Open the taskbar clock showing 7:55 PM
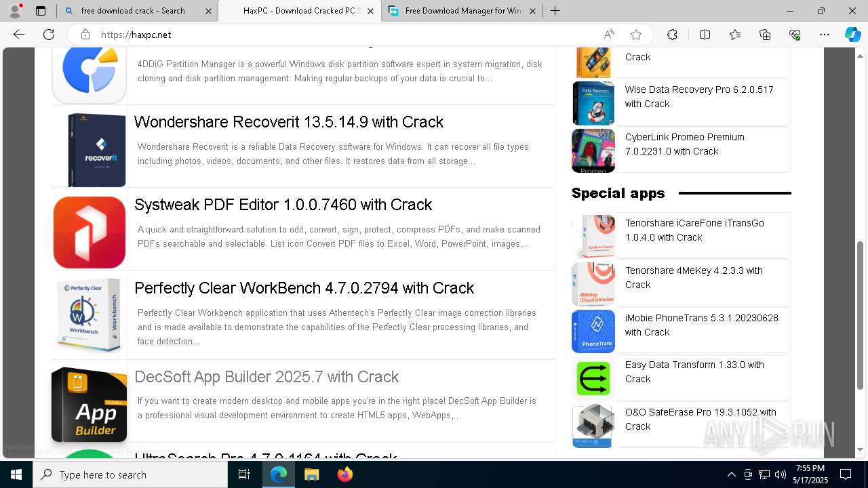The image size is (868, 488). [x=810, y=474]
